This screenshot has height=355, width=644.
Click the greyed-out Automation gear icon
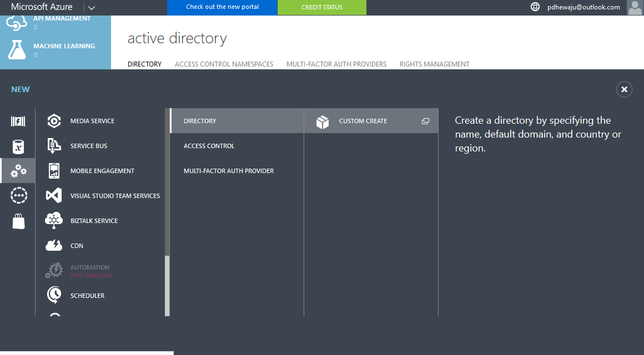pyautogui.click(x=54, y=271)
